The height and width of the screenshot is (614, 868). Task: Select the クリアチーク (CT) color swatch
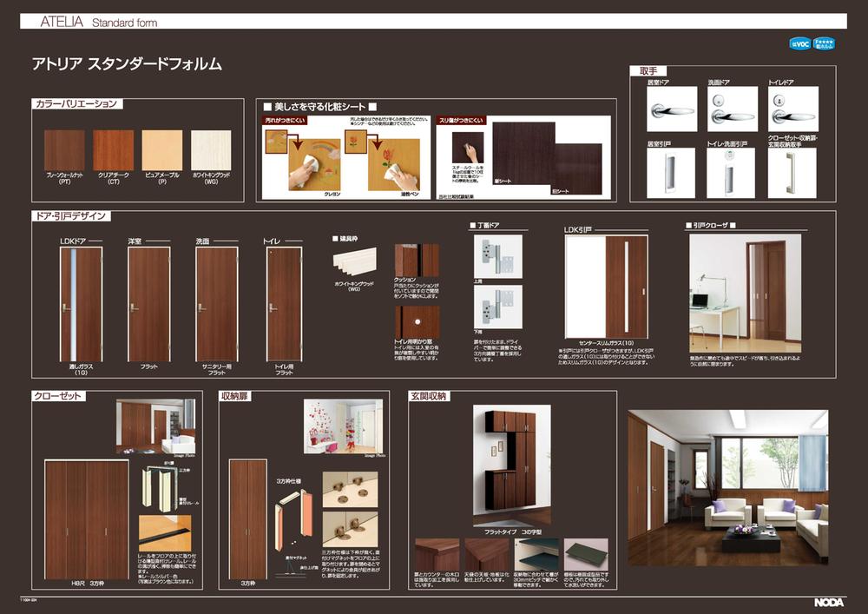pos(114,150)
